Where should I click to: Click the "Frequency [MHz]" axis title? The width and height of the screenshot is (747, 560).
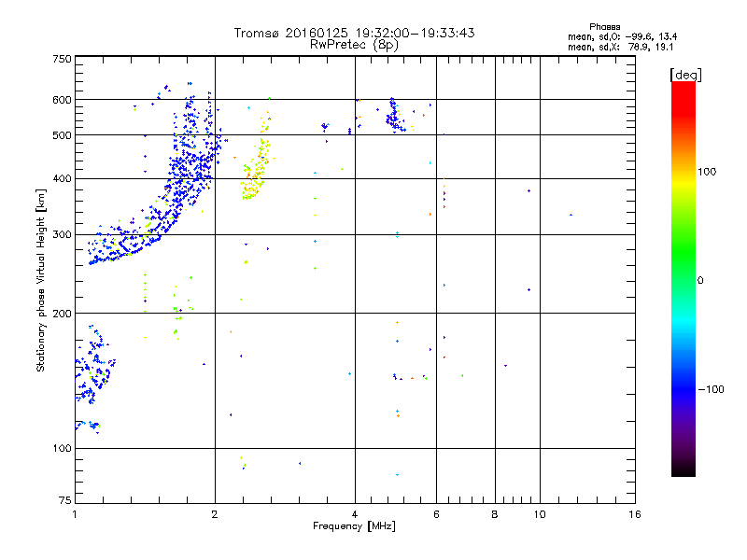pos(354,526)
